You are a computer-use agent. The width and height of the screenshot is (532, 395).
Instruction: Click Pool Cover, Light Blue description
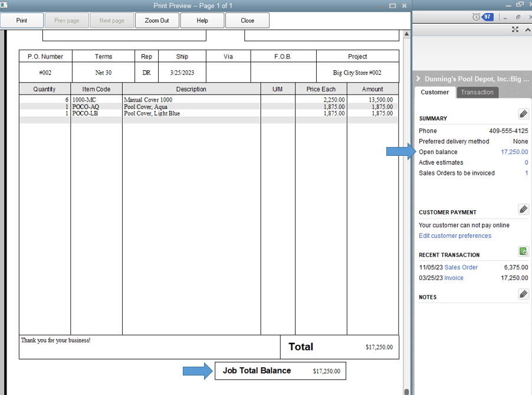click(152, 113)
